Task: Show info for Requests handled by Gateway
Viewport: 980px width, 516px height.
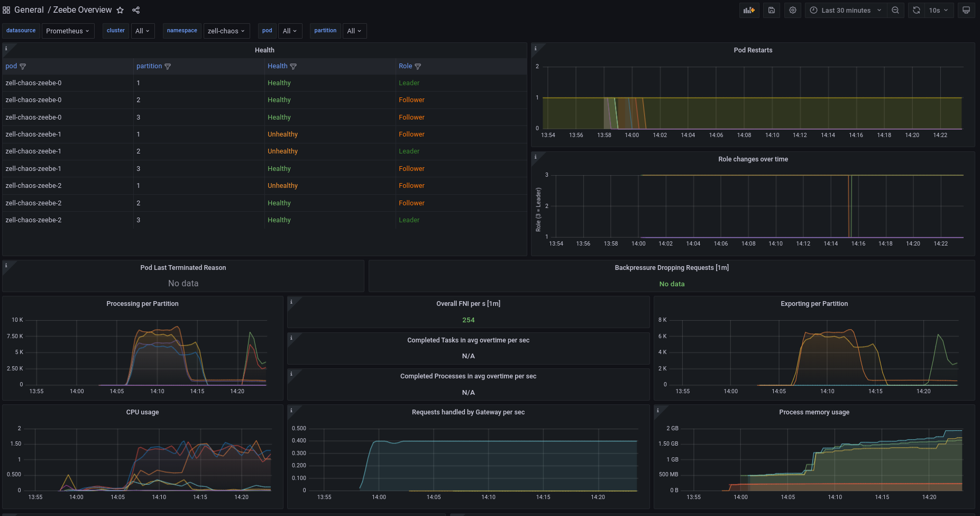Action: click(x=291, y=410)
